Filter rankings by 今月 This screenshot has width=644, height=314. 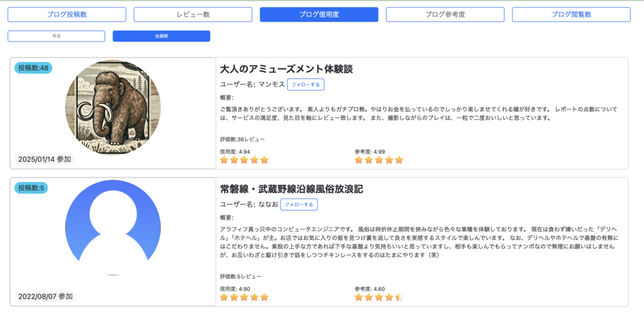(57, 36)
